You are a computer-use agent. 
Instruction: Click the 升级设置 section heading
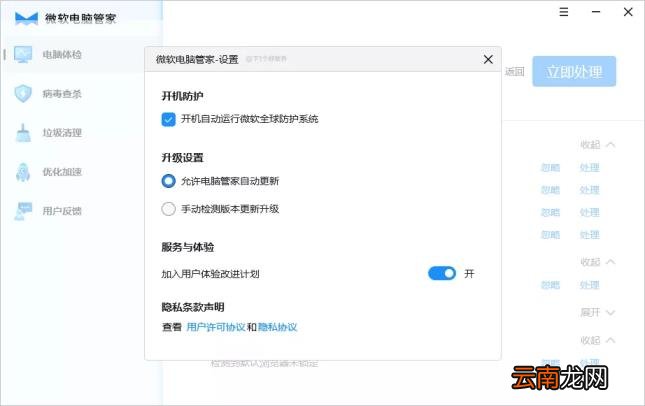[x=182, y=158]
